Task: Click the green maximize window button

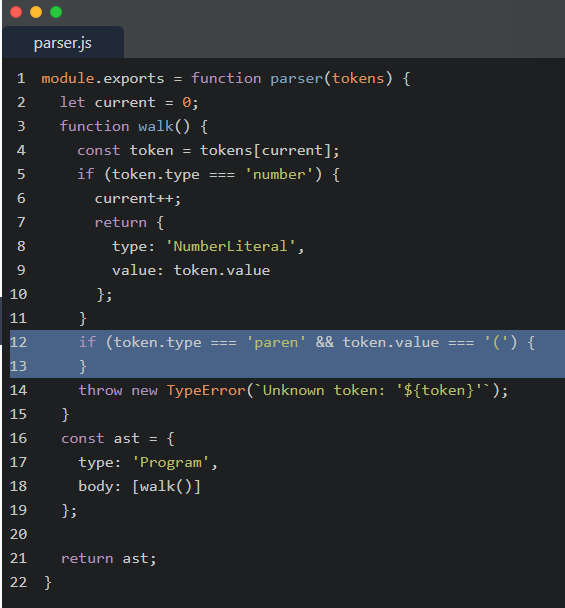Action: (x=56, y=12)
